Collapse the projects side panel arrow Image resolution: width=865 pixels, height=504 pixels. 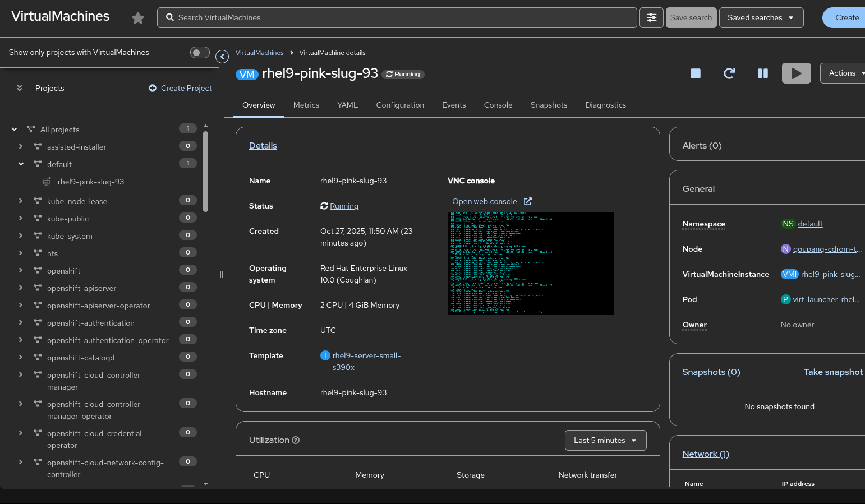pos(222,57)
